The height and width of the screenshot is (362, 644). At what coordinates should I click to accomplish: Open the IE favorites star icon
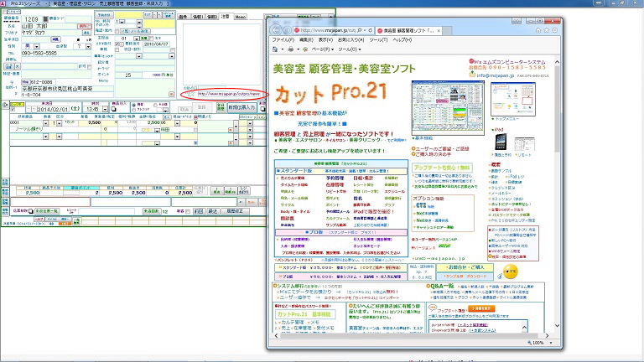546,30
